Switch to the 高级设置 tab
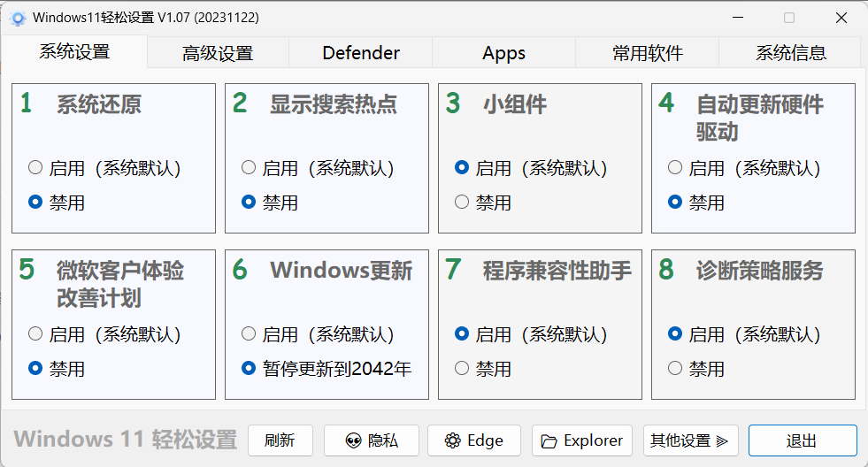Screen dimensions: 868x467 [x=218, y=53]
